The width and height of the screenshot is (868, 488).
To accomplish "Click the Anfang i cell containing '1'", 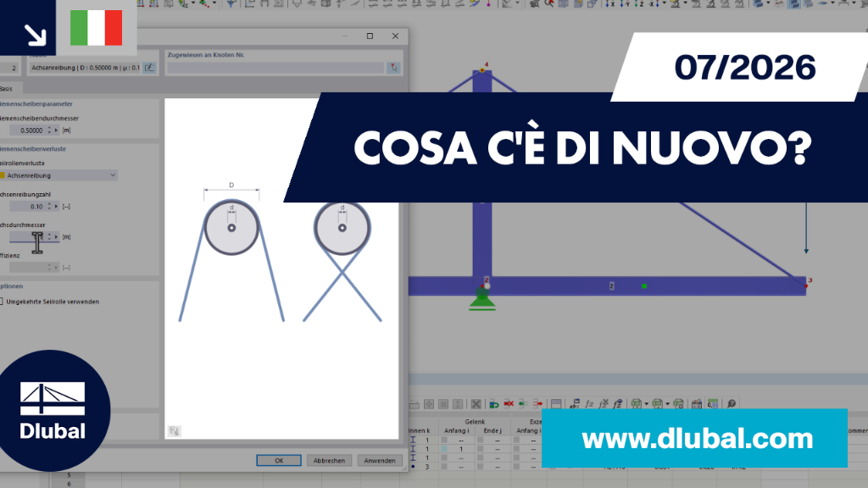I will (x=460, y=449).
